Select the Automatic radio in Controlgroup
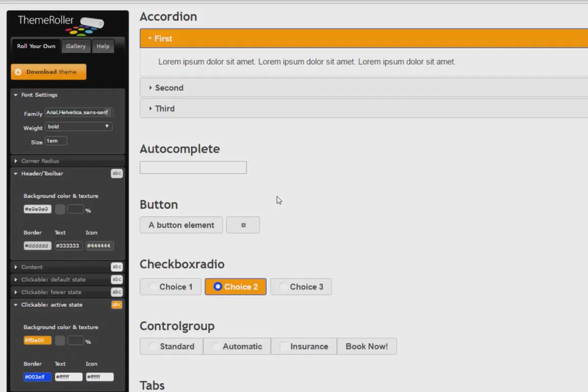The image size is (588, 392). coord(237,346)
